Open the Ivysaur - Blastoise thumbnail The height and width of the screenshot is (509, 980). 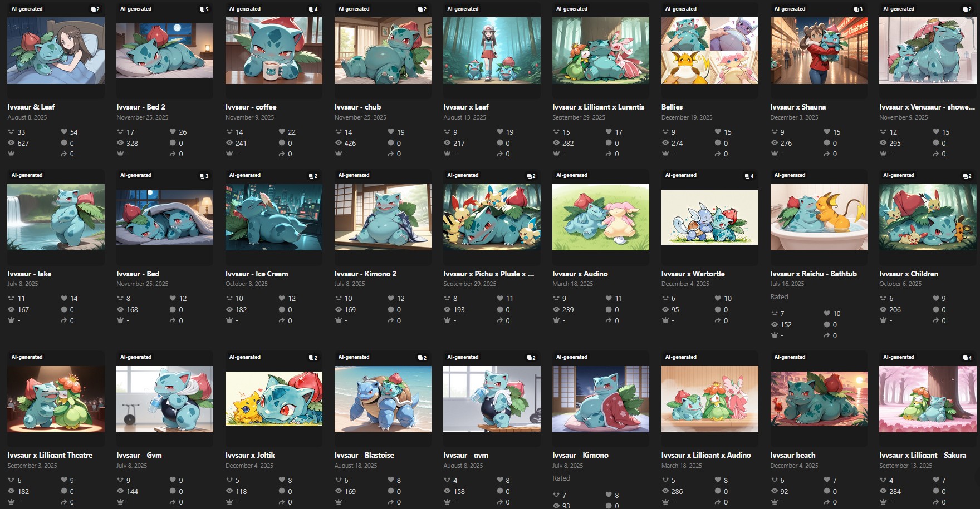coord(383,399)
